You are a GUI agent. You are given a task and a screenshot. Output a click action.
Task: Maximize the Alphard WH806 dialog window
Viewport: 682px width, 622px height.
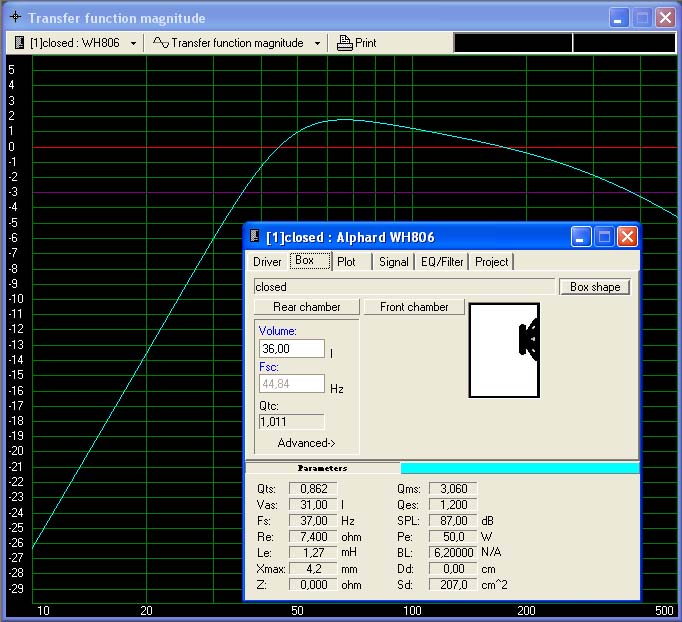[x=603, y=237]
